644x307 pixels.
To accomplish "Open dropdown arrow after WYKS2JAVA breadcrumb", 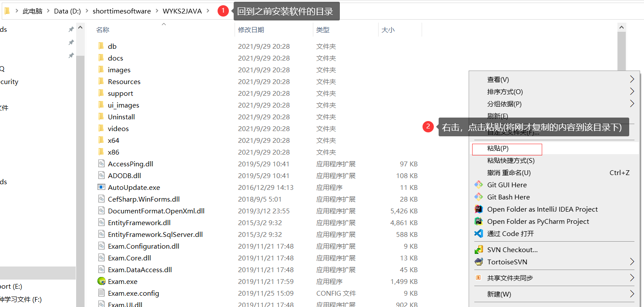I will click(x=208, y=11).
